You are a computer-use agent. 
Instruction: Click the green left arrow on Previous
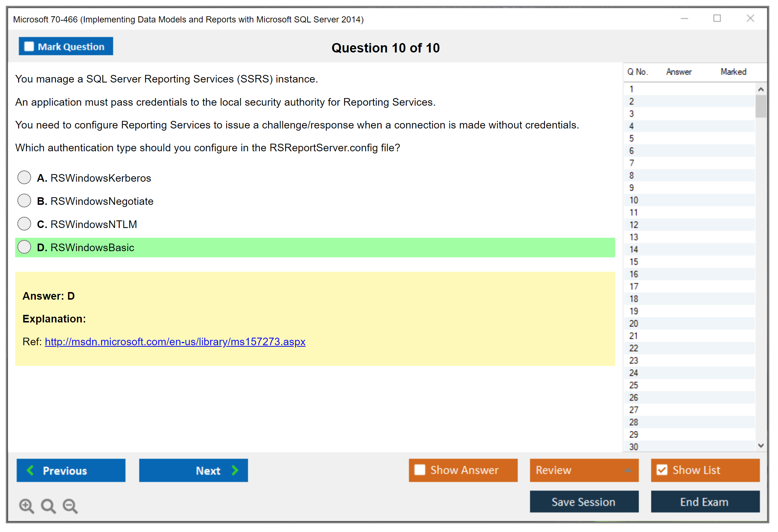(x=30, y=470)
